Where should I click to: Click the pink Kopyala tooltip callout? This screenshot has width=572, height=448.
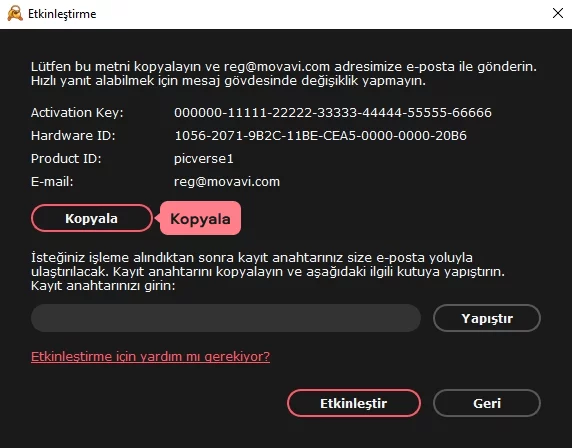pos(200,218)
